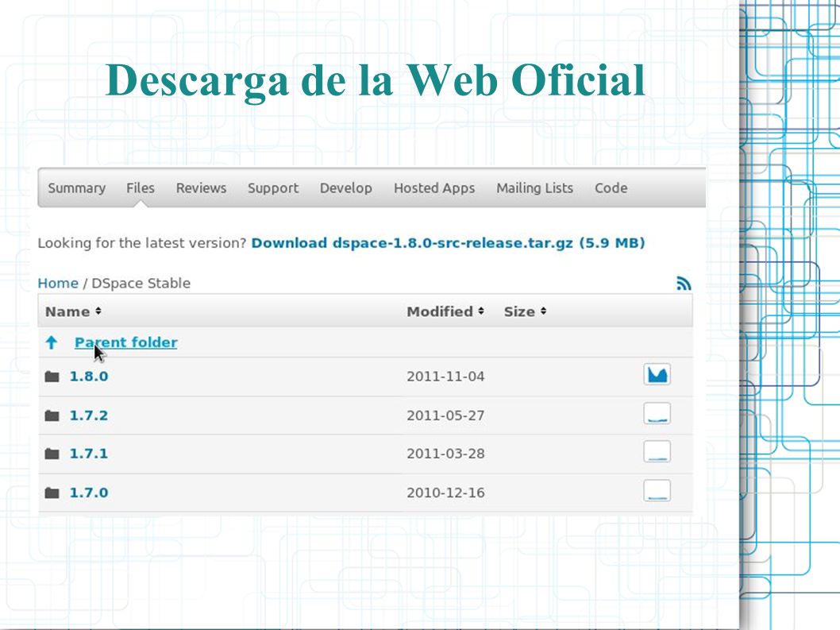Click the folder icon for 1.8.0

click(x=52, y=377)
